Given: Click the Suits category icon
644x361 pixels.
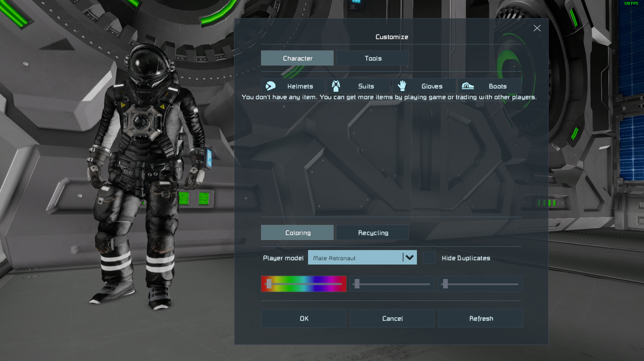Looking at the screenshot, I should click(336, 86).
